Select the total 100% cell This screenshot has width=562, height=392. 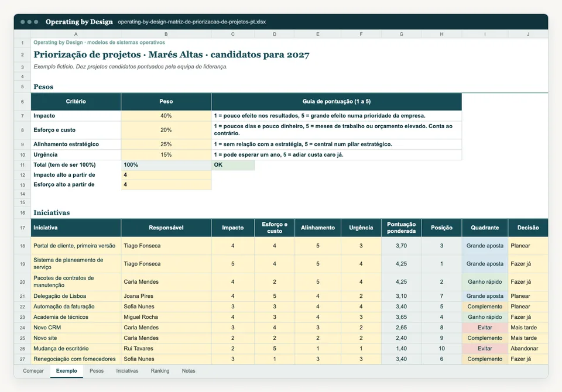pos(166,165)
